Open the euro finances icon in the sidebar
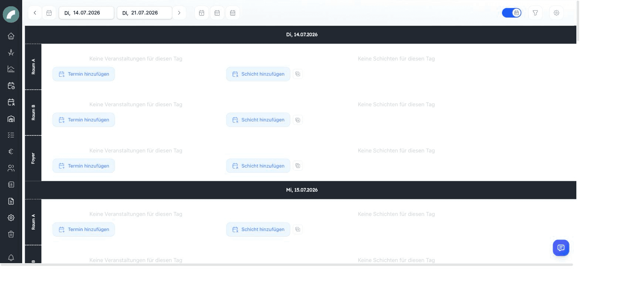 point(11,151)
